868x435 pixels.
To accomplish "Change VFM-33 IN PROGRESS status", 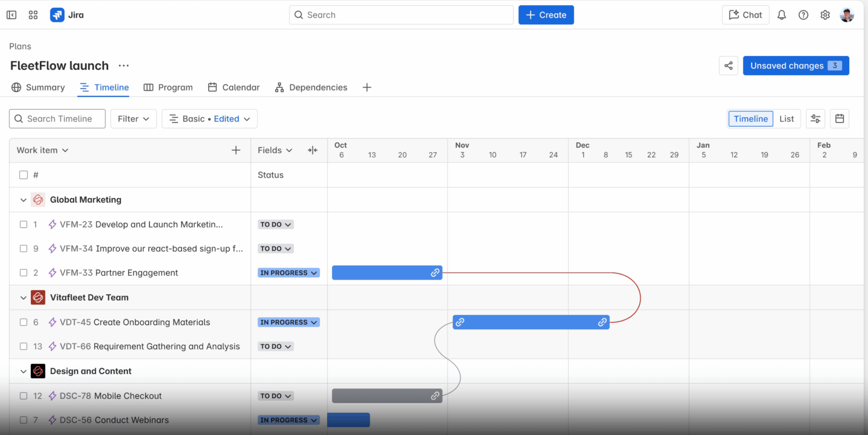I will pyautogui.click(x=289, y=273).
